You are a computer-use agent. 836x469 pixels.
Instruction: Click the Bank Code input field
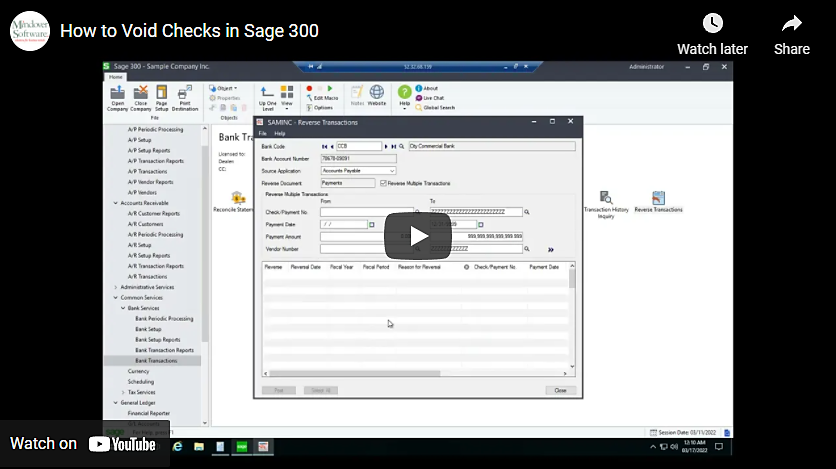click(x=358, y=146)
